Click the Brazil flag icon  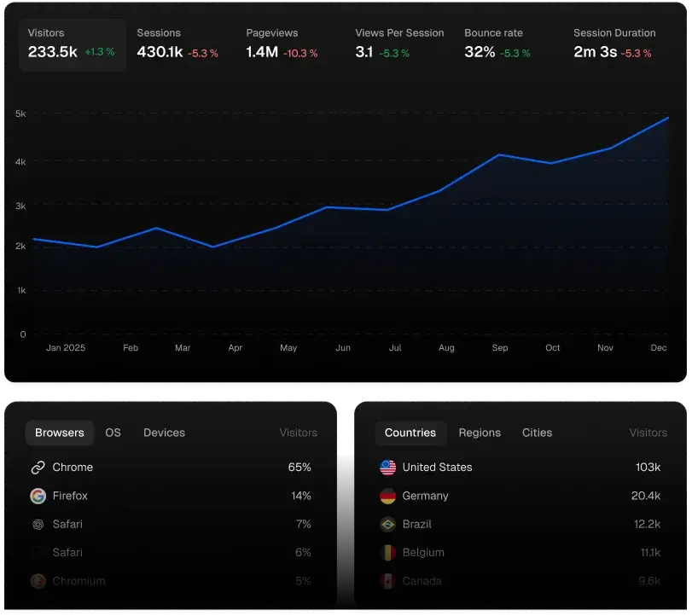coord(388,524)
